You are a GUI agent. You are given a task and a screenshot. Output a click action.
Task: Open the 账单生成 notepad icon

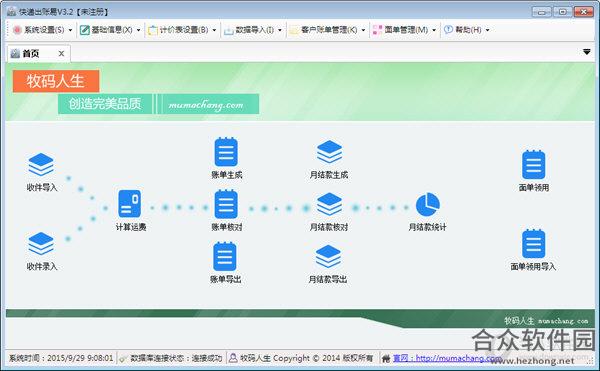pyautogui.click(x=226, y=152)
